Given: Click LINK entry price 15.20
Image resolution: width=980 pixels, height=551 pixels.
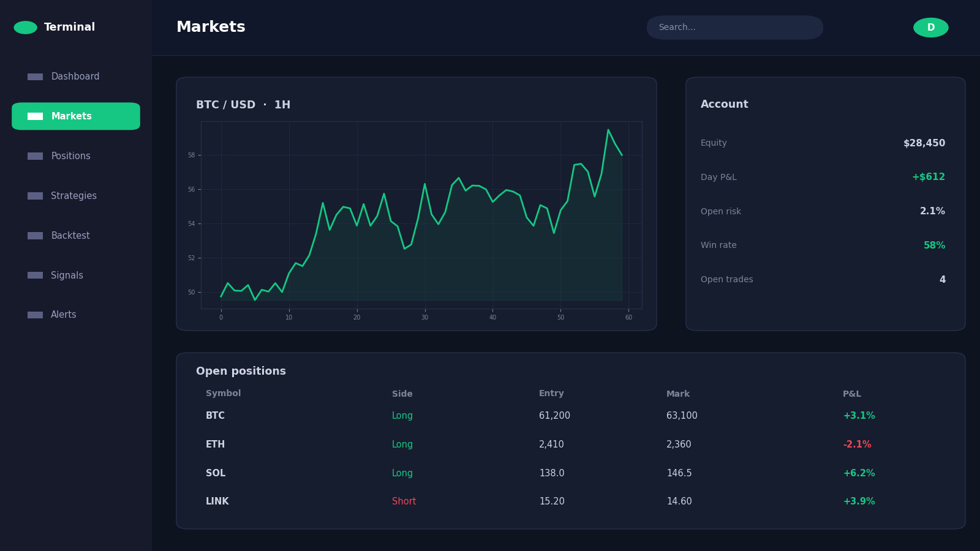Looking at the screenshot, I should tap(552, 502).
